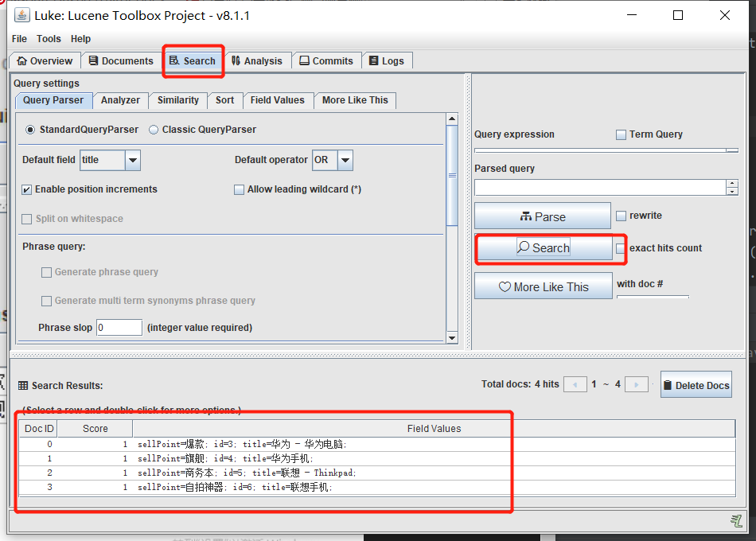Click the Split on whitespace checkbox
Viewport: 756px width, 541px height.
click(27, 219)
